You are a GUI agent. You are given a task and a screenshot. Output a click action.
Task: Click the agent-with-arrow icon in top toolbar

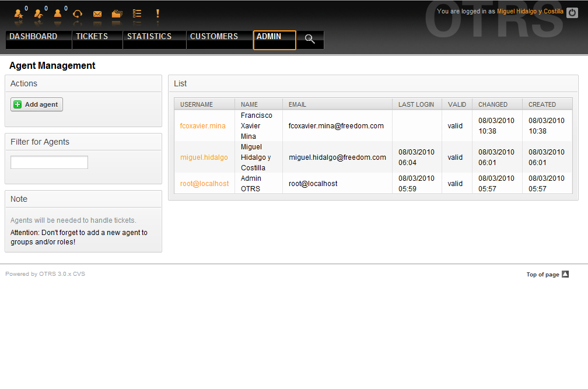38,13
